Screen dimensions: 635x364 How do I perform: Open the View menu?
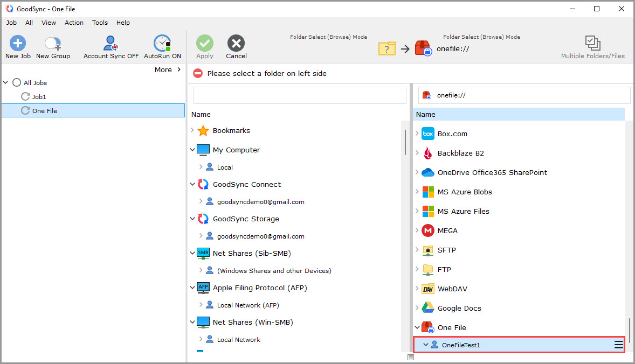[x=49, y=23]
